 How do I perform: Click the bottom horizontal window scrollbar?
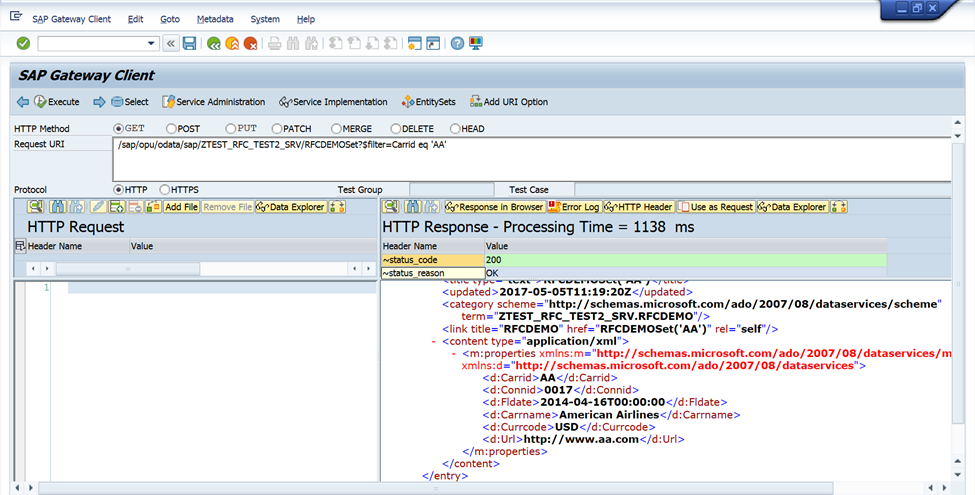[435, 488]
